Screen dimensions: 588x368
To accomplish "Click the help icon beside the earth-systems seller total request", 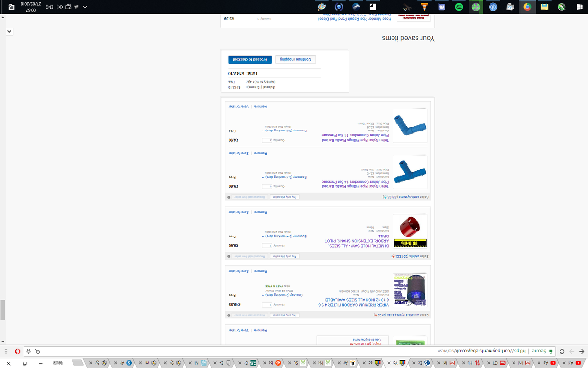I will point(228,197).
